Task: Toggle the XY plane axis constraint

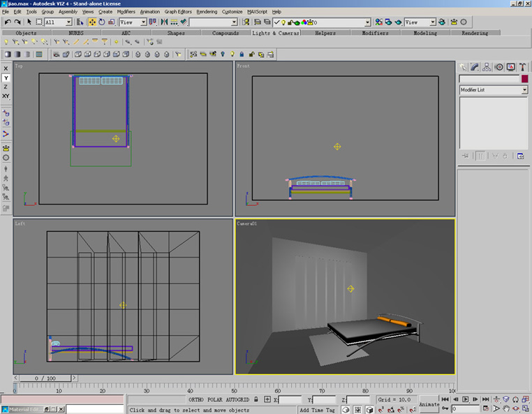Action: point(6,96)
